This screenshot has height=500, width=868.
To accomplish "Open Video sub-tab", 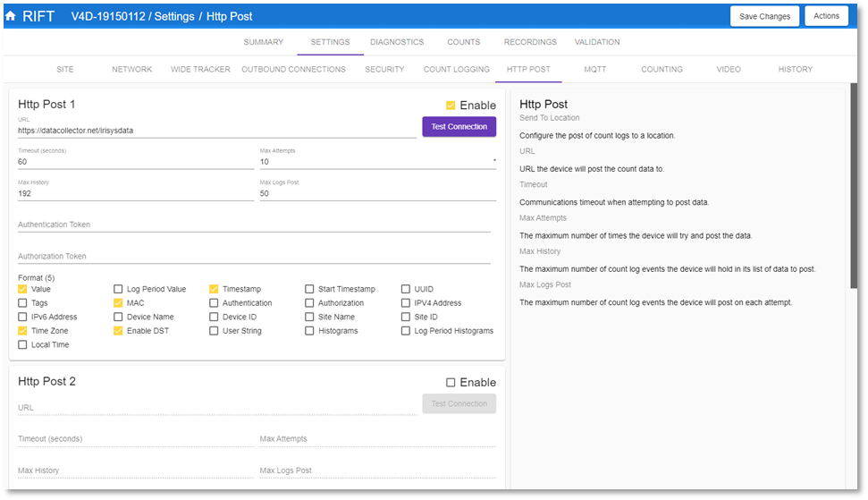I will pos(729,69).
